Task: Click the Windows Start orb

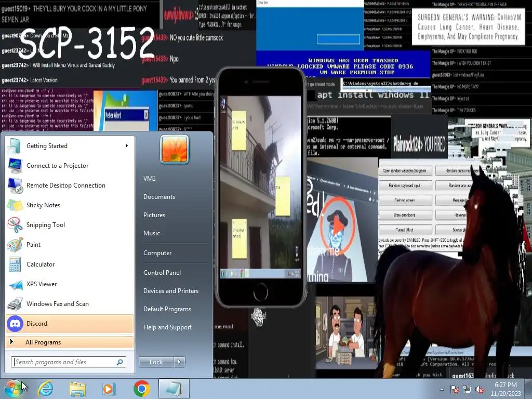Action: [14, 389]
